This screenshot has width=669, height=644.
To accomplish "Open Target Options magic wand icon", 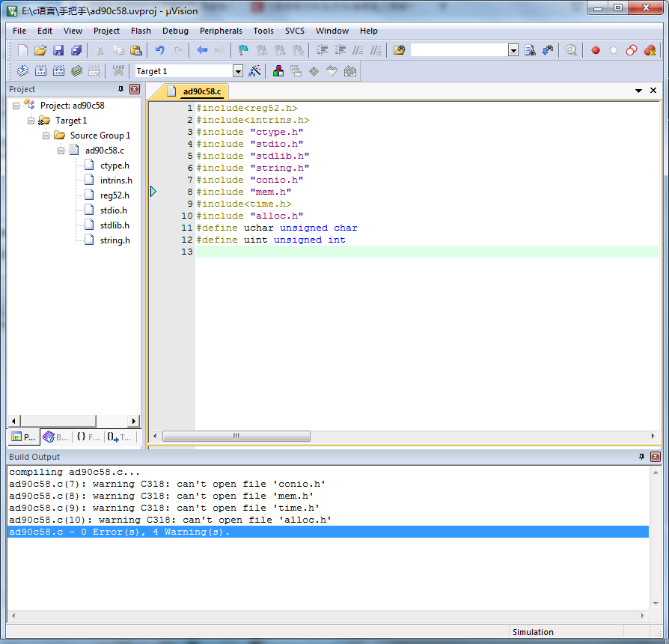I will [x=254, y=71].
